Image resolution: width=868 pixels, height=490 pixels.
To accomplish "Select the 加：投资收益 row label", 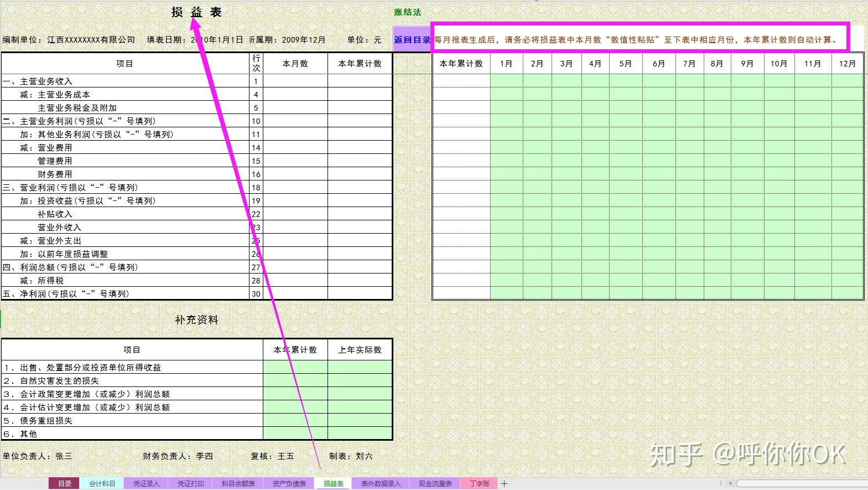I will pyautogui.click(x=125, y=201).
